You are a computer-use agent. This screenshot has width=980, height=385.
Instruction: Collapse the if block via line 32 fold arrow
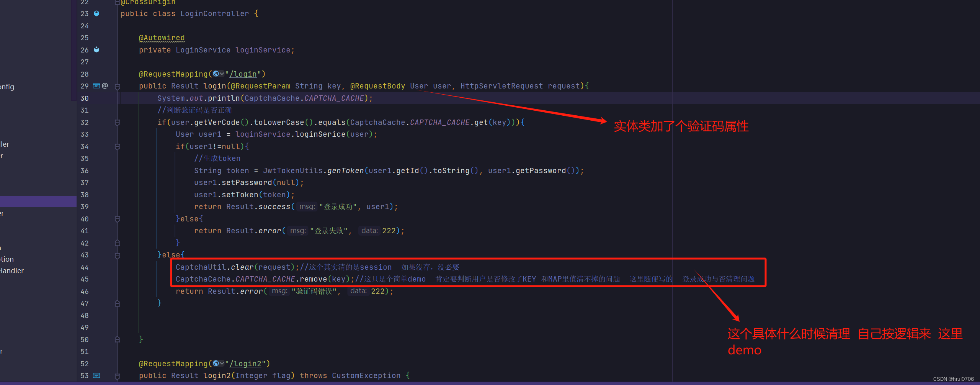[x=118, y=122]
